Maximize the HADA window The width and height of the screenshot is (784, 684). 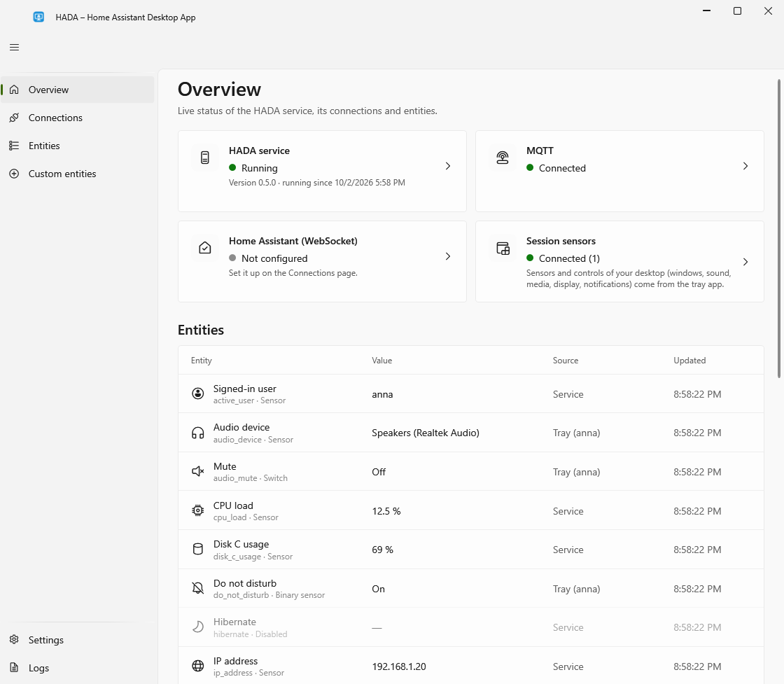[x=737, y=11]
